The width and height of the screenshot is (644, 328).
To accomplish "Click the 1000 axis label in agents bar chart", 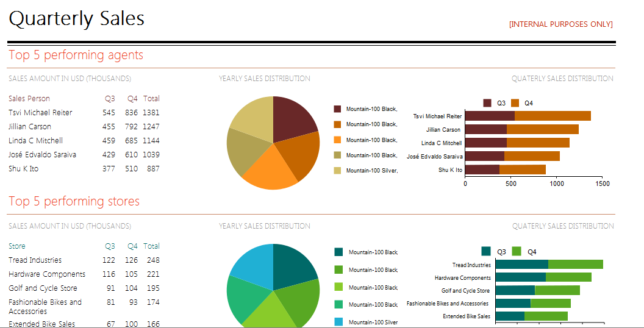I will (557, 184).
